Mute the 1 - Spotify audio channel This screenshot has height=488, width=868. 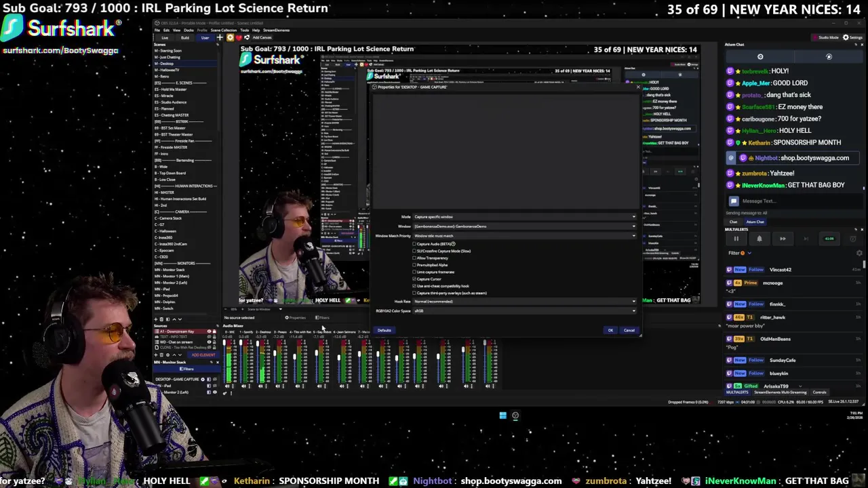click(243, 386)
